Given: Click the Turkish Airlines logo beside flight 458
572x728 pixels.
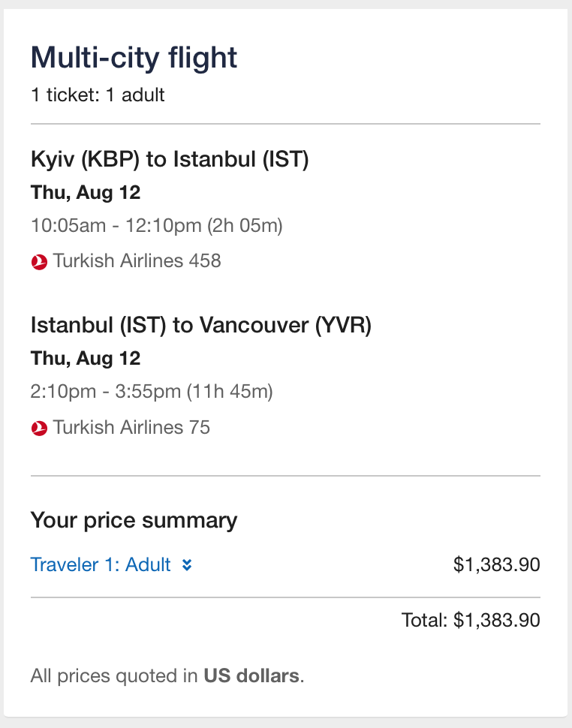Looking at the screenshot, I should 39,262.
